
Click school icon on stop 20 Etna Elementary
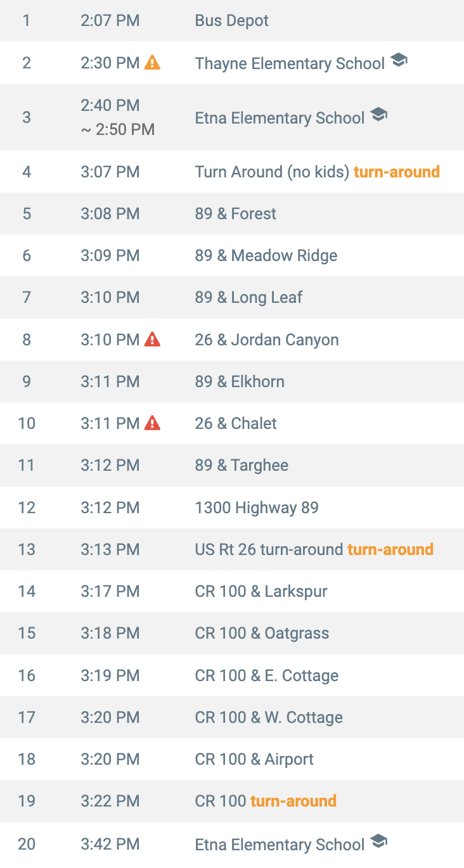click(378, 842)
